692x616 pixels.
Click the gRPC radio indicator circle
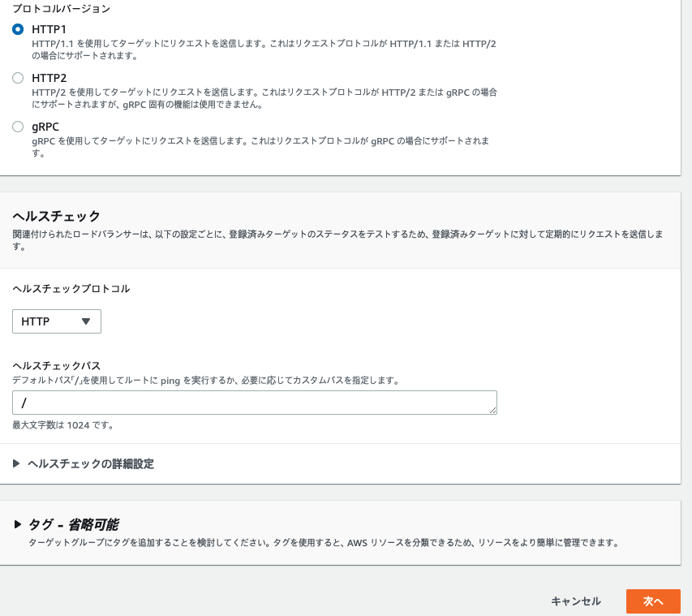tap(18, 127)
